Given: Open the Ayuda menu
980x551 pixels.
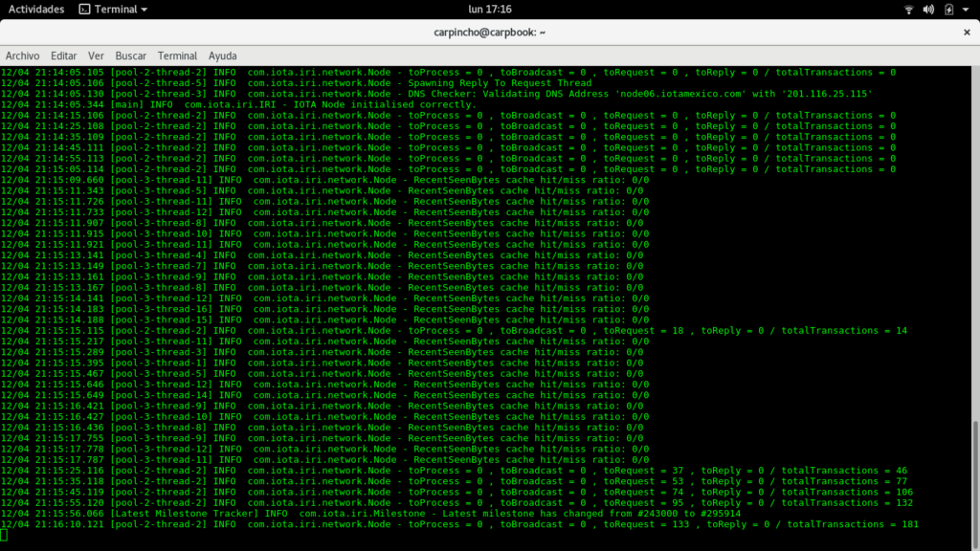Looking at the screenshot, I should 222,55.
